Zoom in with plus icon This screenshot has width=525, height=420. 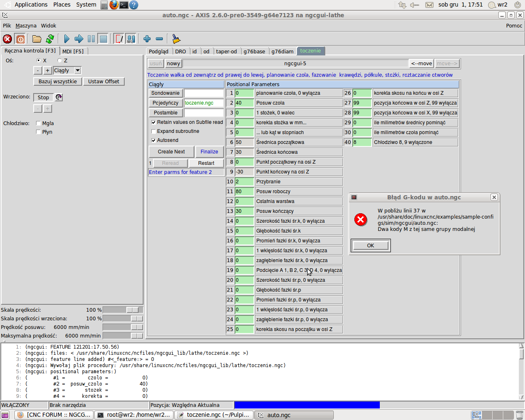147,39
